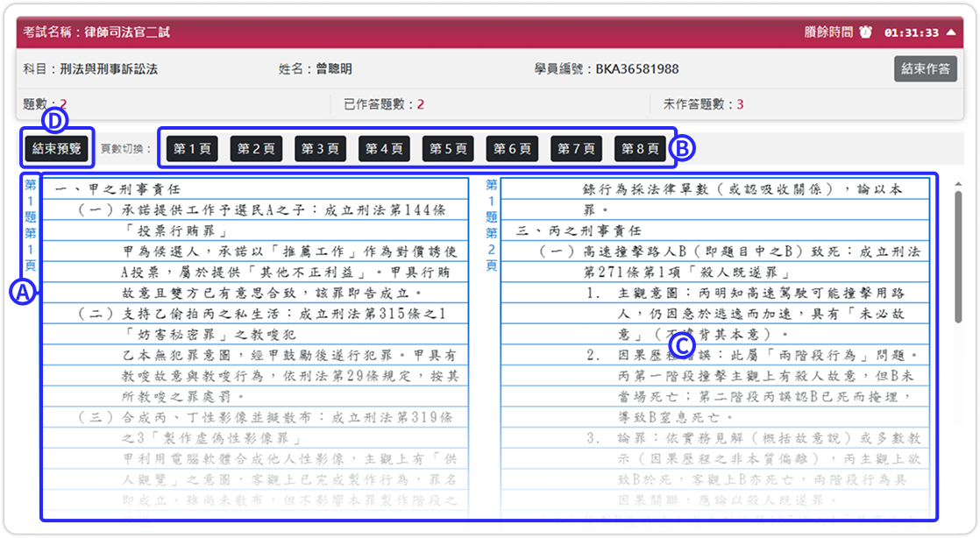Open 第4頁
The width and height of the screenshot is (980, 538).
click(383, 148)
